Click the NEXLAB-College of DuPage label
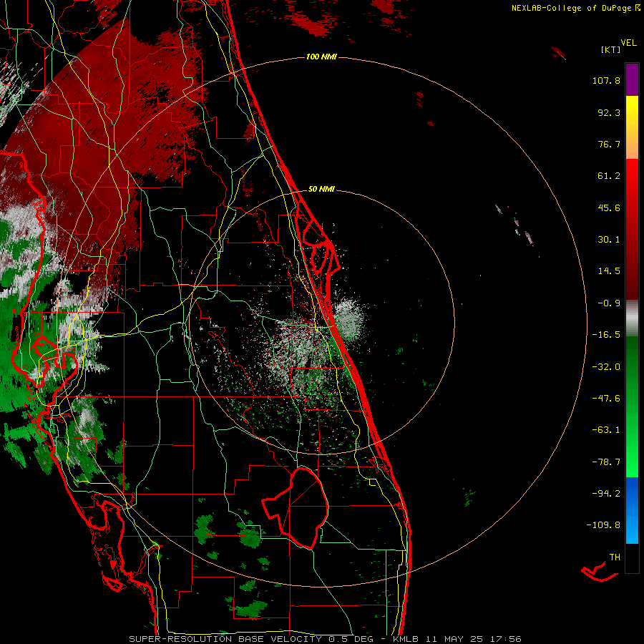This screenshot has height=644, width=644. coord(572,8)
